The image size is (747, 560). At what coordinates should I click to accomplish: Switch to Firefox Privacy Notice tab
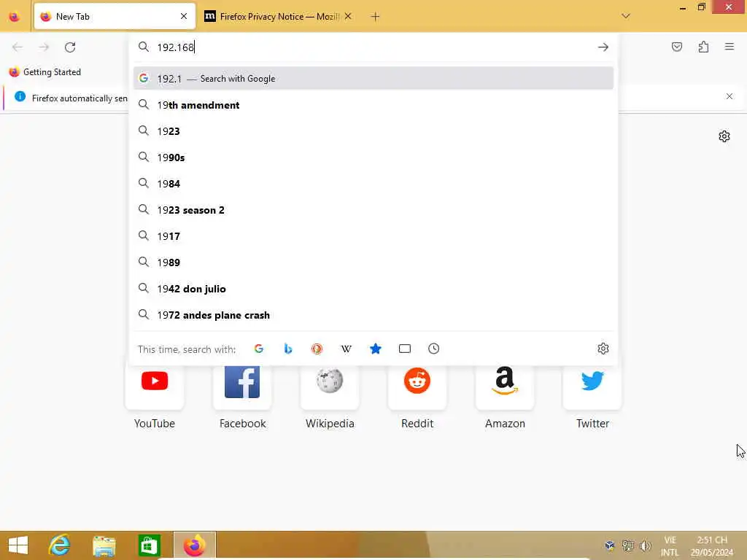pos(278,17)
